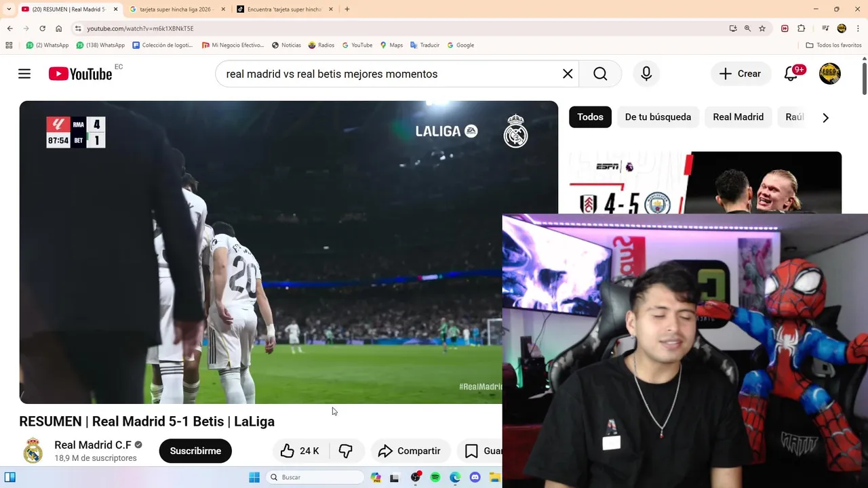This screenshot has width=868, height=488.
Task: Go back in browser history
Action: [9, 28]
